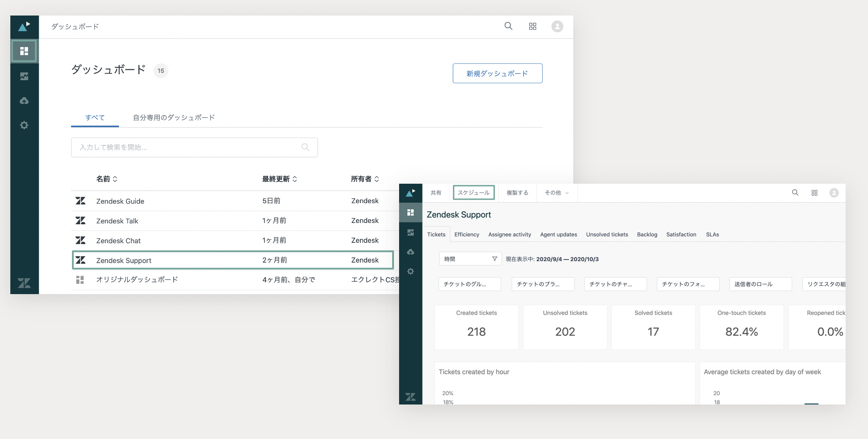The height and width of the screenshot is (439, 868).
Task: Select the Tickets tab in Zendesk Support
Action: (436, 234)
